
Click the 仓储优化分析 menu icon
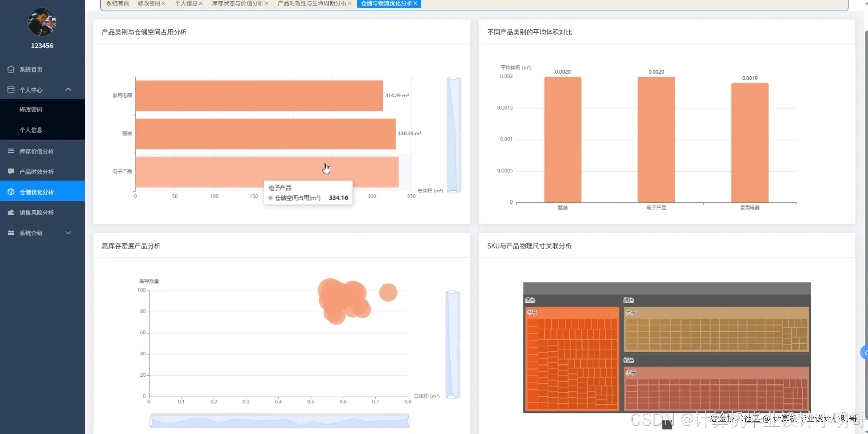11,192
